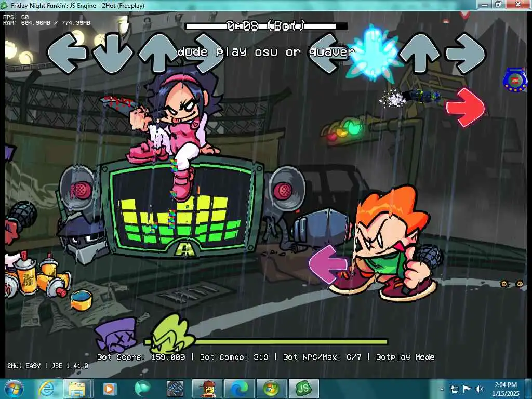This screenshot has height=399, width=532.
Task: Click the '2Hot EASY | JSE 1.41.0' watermark text
Action: pyautogui.click(x=48, y=366)
